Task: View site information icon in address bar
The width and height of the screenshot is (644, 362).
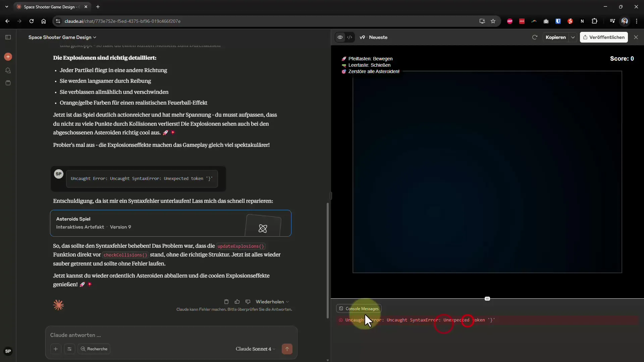Action: coord(58,21)
